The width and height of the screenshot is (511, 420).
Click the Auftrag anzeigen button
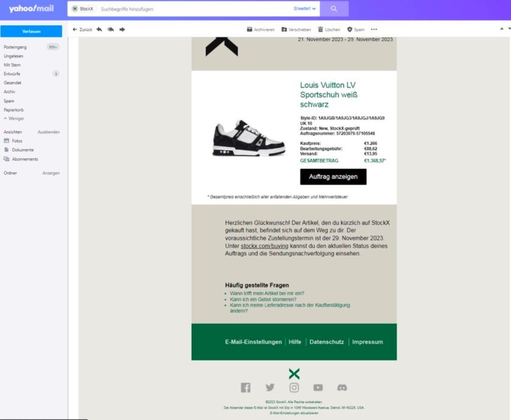point(333,177)
